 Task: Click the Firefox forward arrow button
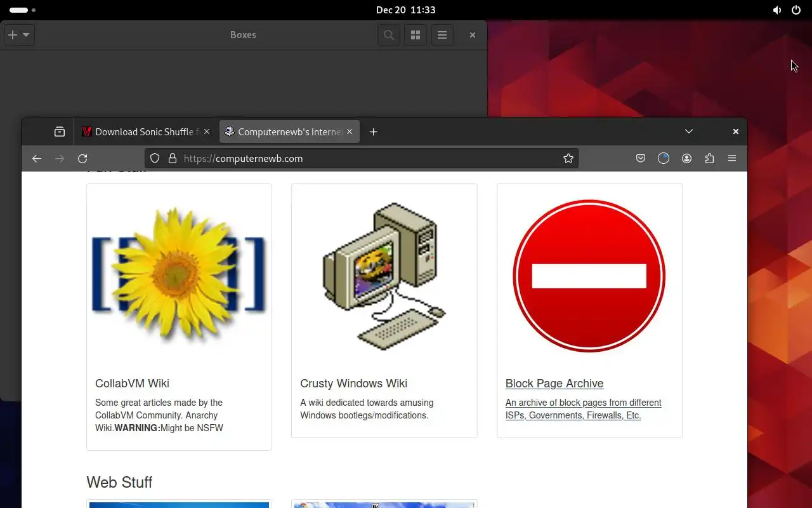[x=60, y=159]
